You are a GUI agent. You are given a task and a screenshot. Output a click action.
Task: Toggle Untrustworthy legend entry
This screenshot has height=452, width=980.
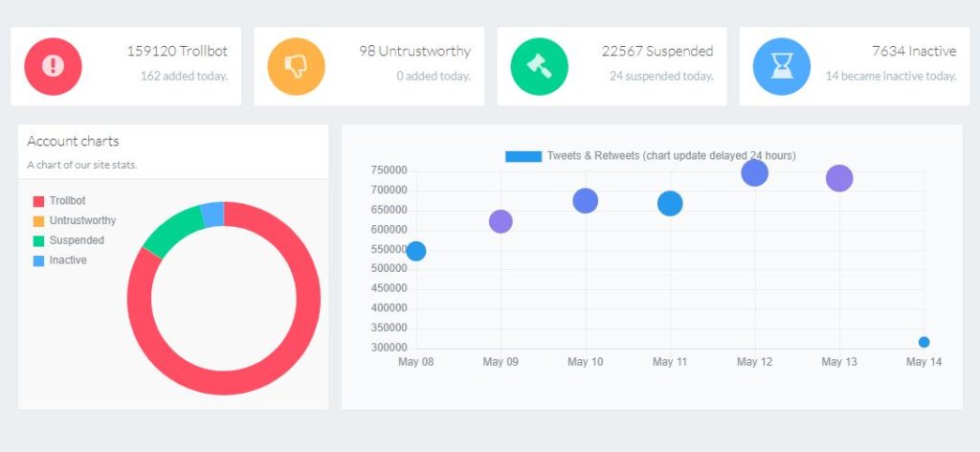point(75,220)
